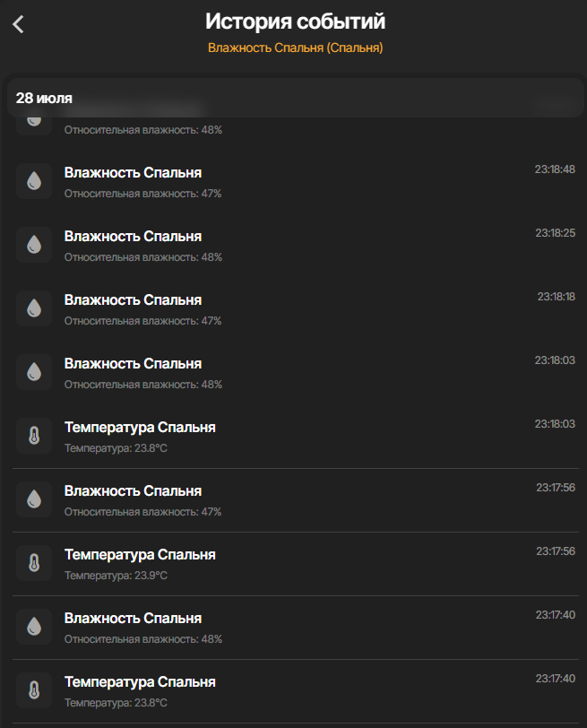The width and height of the screenshot is (587, 728).
Task: Click the back arrow in header
Action: pos(19,25)
